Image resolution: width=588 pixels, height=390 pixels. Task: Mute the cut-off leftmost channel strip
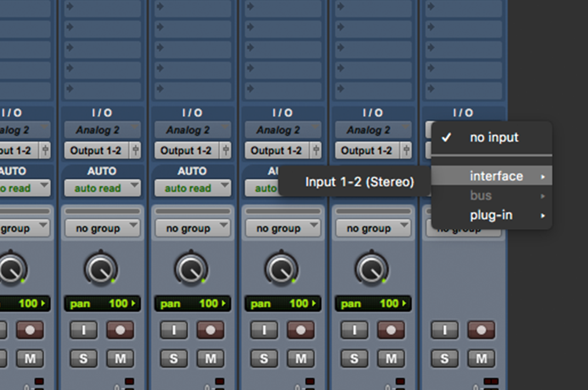30,358
